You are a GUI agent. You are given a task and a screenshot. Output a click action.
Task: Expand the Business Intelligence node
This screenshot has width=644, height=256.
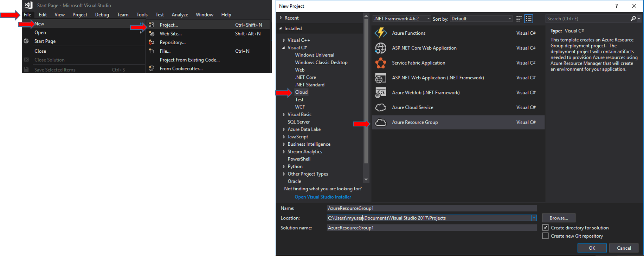click(284, 144)
